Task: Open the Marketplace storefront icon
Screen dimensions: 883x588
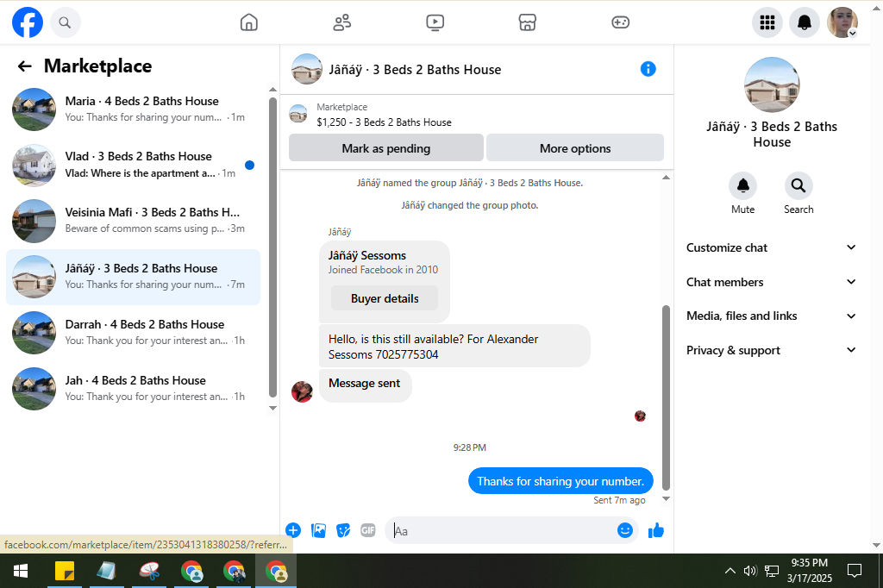Action: click(x=527, y=22)
